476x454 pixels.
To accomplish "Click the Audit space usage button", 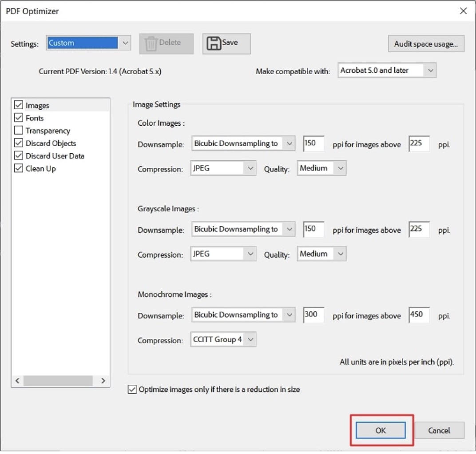I will 426,44.
